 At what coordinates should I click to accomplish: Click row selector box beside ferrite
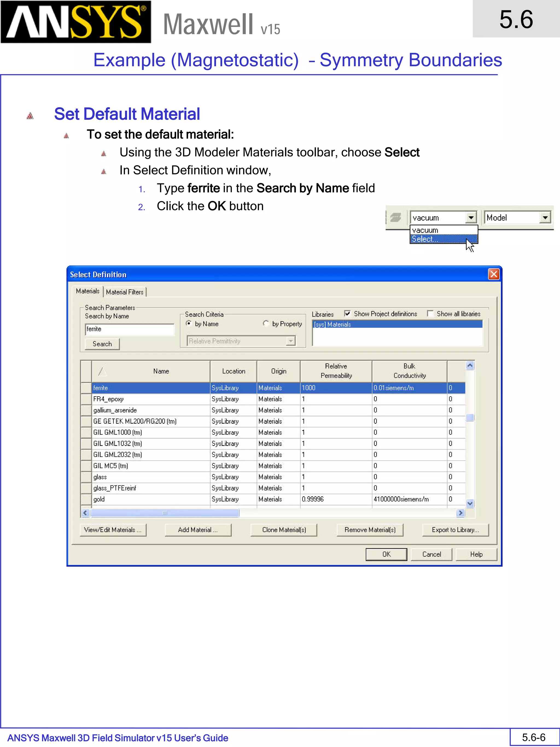tap(86, 388)
